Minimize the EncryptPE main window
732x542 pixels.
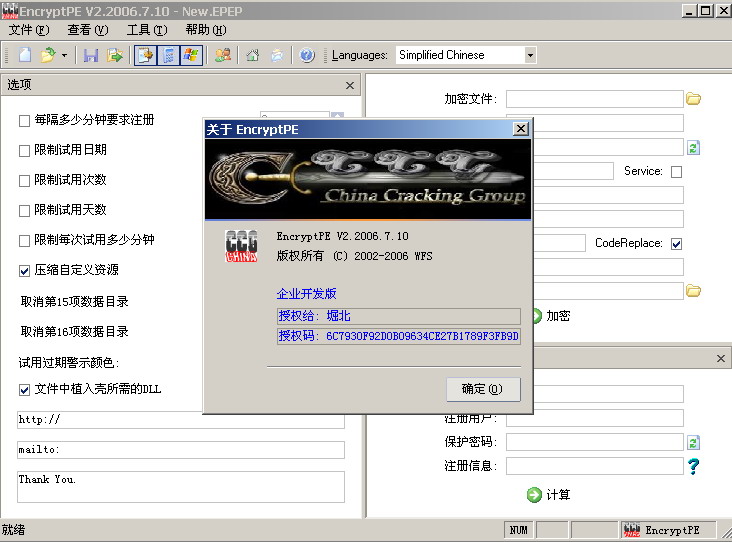689,11
